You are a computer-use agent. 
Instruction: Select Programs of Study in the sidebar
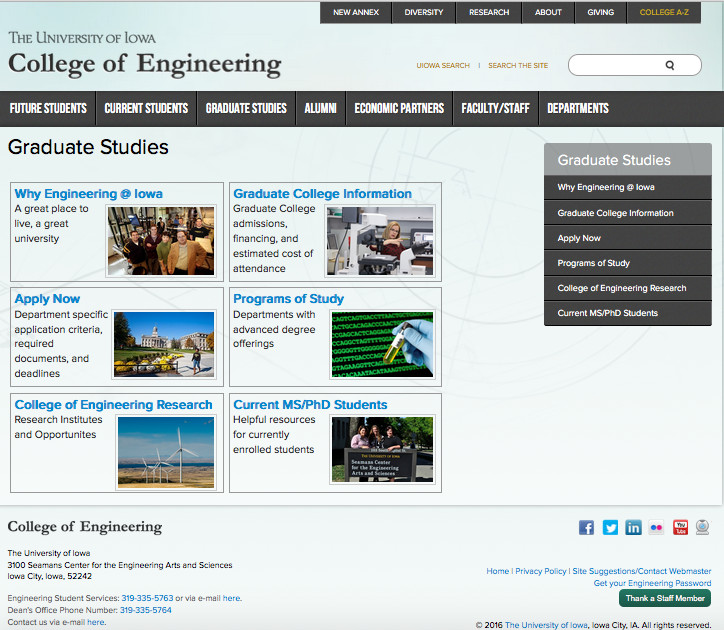[x=594, y=263]
